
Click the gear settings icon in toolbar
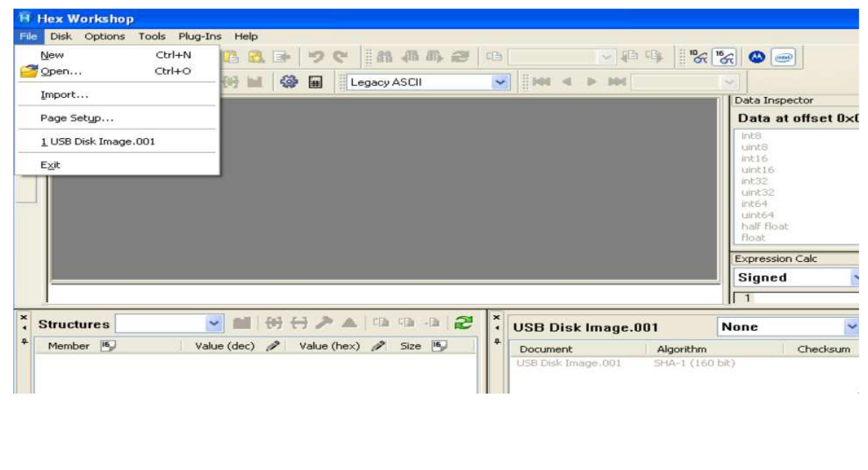click(289, 82)
